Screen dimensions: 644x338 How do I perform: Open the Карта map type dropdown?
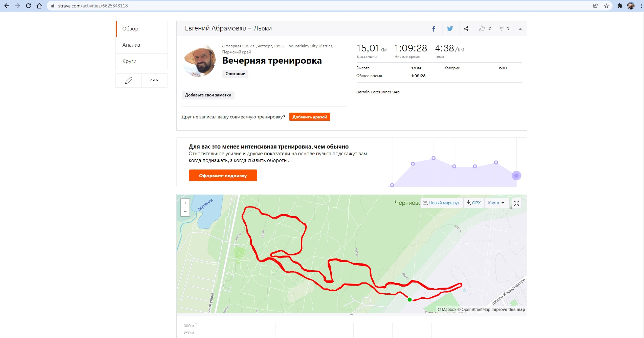point(496,203)
